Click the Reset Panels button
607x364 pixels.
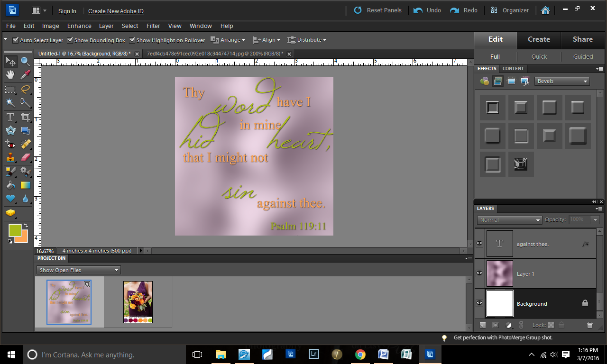pos(377,10)
